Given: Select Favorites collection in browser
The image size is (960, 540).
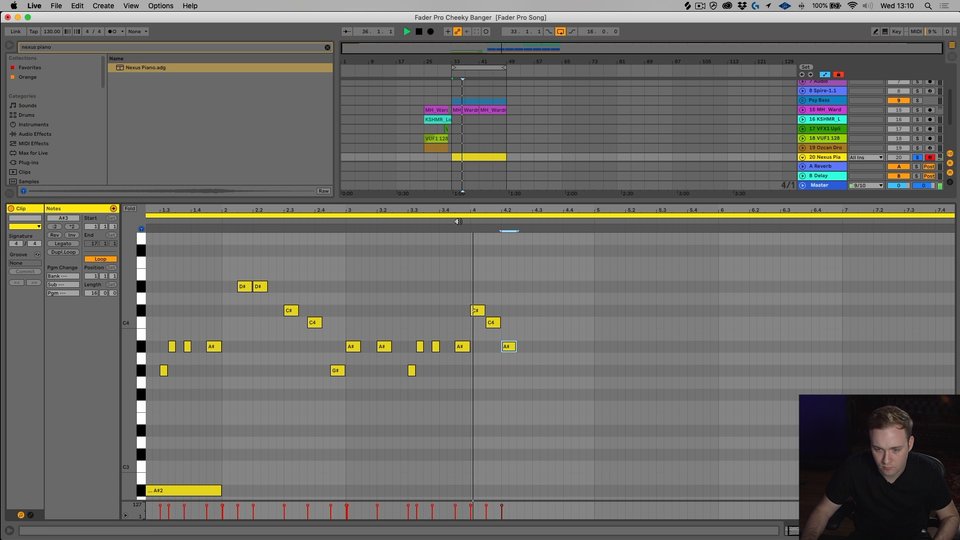Looking at the screenshot, I should [x=29, y=67].
